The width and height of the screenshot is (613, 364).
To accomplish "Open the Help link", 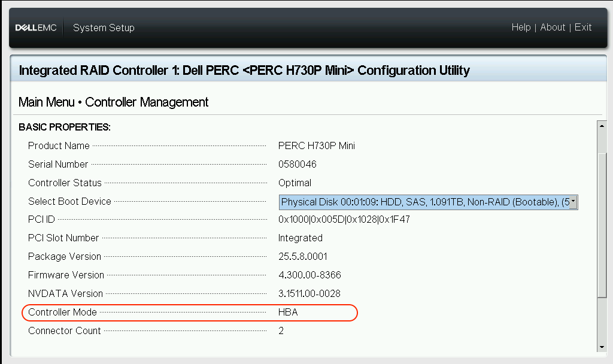I will pyautogui.click(x=521, y=28).
